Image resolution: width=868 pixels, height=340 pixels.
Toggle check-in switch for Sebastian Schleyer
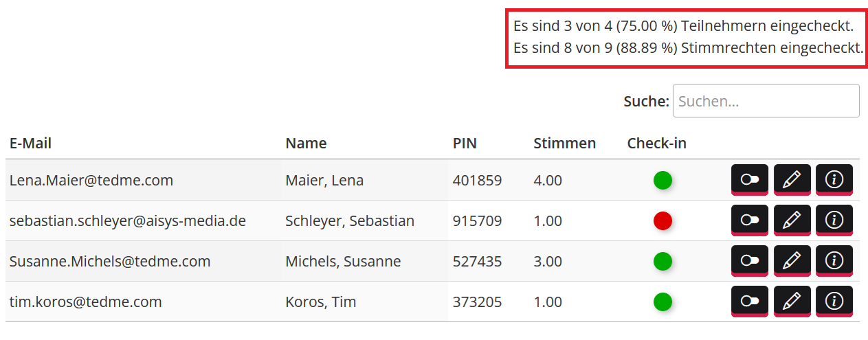tap(749, 220)
